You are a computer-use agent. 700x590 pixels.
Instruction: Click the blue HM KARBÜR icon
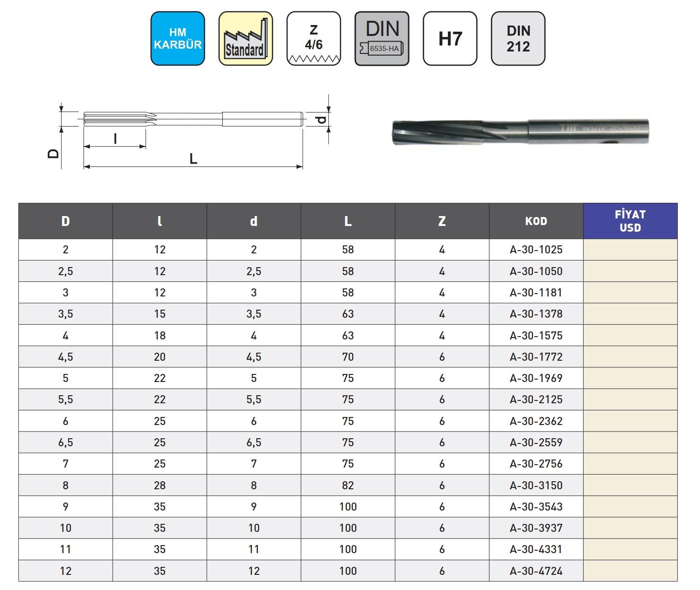point(178,39)
